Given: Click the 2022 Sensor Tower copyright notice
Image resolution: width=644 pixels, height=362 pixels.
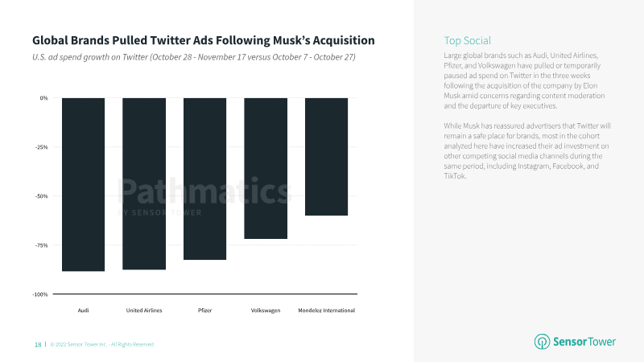Looking at the screenshot, I should 102,344.
